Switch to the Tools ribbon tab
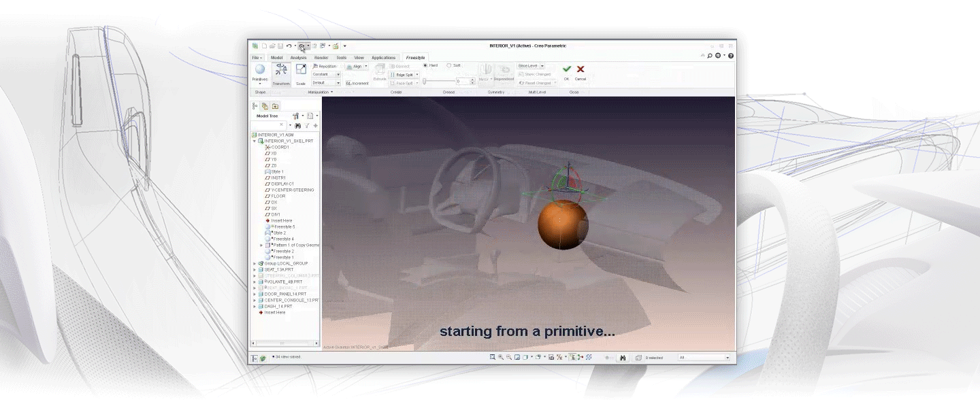 point(341,58)
